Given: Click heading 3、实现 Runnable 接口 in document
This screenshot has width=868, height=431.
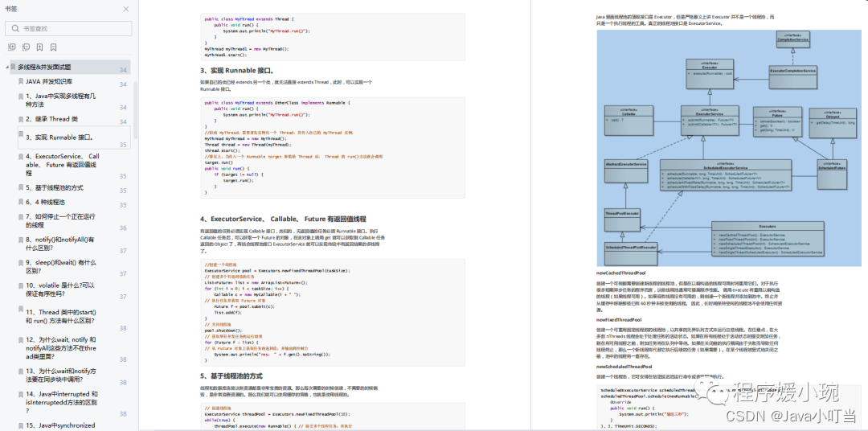Looking at the screenshot, I should (237, 70).
